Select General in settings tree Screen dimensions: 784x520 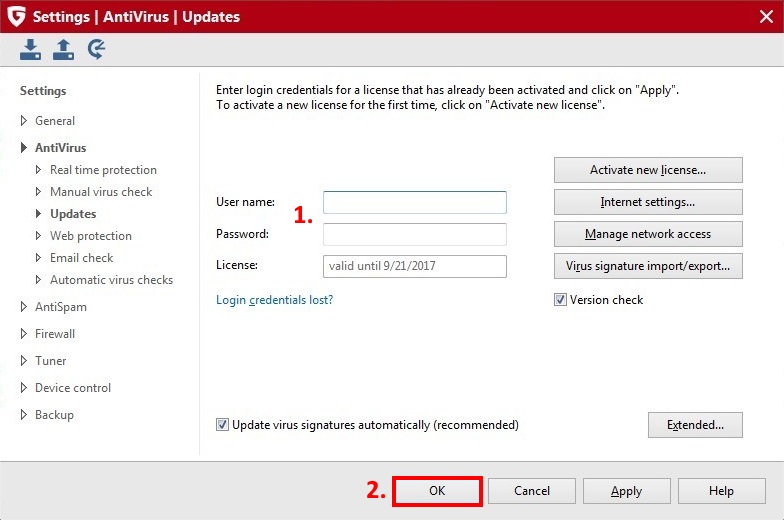click(x=55, y=120)
